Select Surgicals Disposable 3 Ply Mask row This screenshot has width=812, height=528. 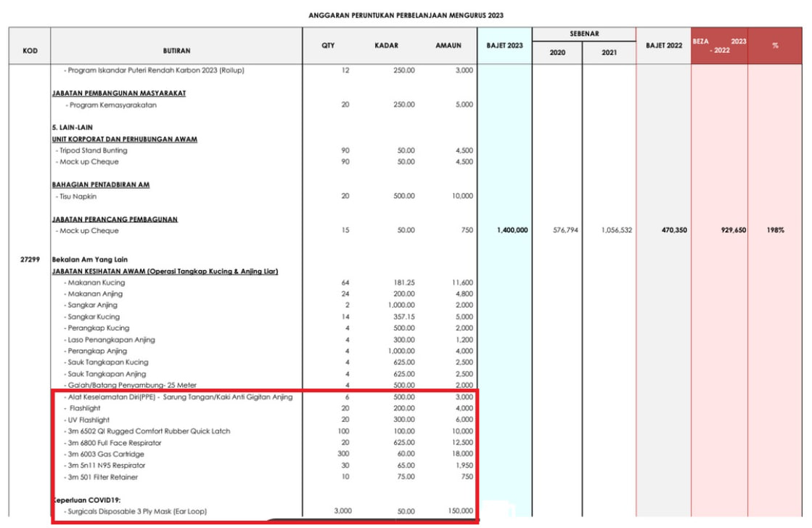(x=264, y=511)
